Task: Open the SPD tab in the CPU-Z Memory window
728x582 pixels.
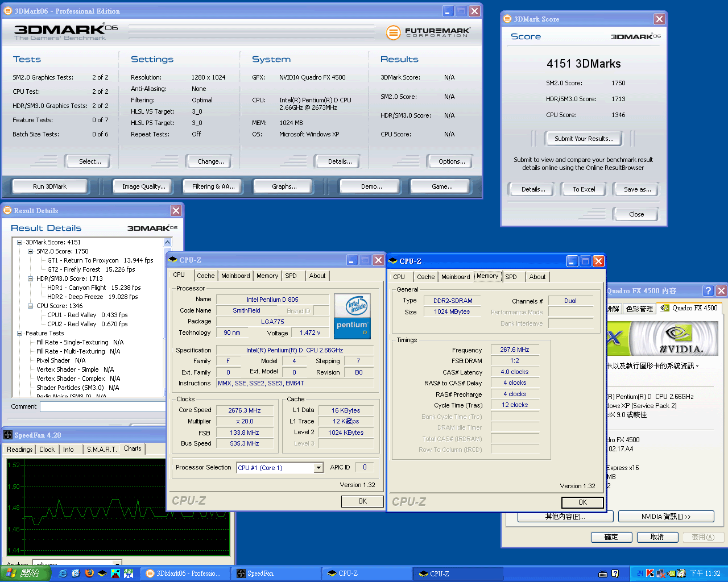Action: [511, 277]
